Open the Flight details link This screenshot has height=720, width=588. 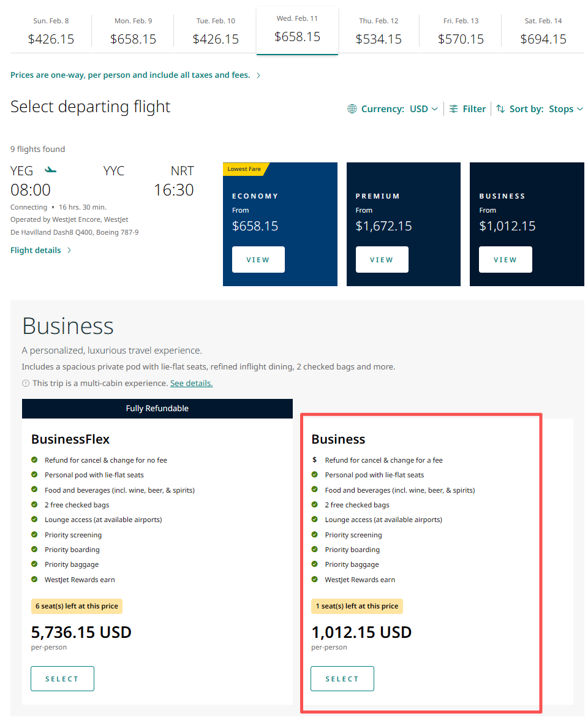[36, 251]
